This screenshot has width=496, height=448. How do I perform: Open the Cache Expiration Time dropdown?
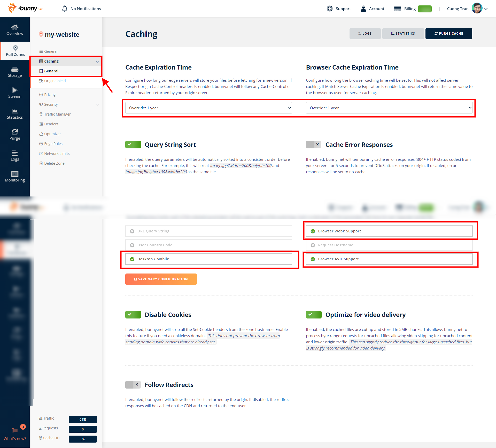209,108
